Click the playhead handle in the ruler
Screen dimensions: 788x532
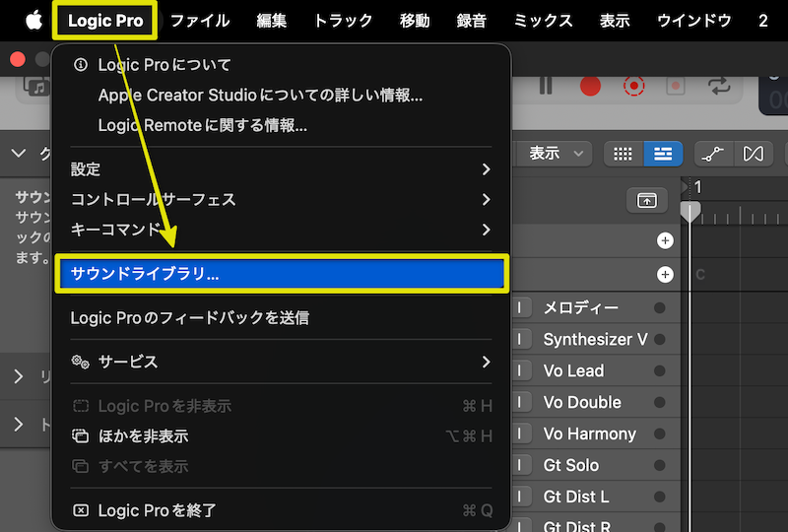tap(690, 211)
